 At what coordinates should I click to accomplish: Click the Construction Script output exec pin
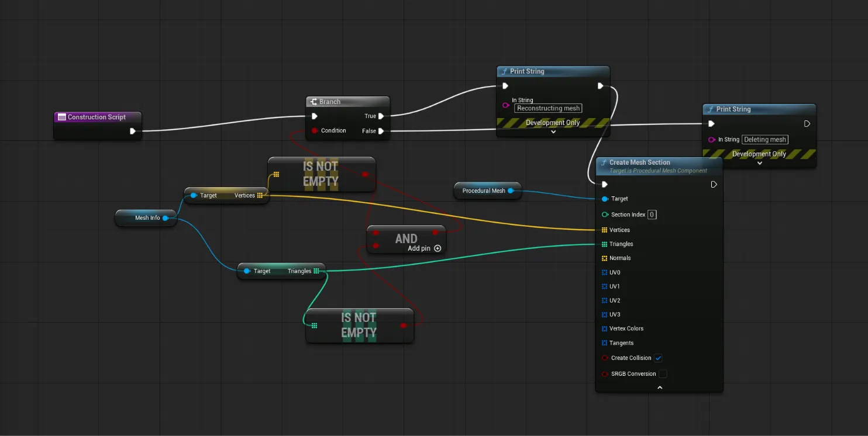[133, 131]
